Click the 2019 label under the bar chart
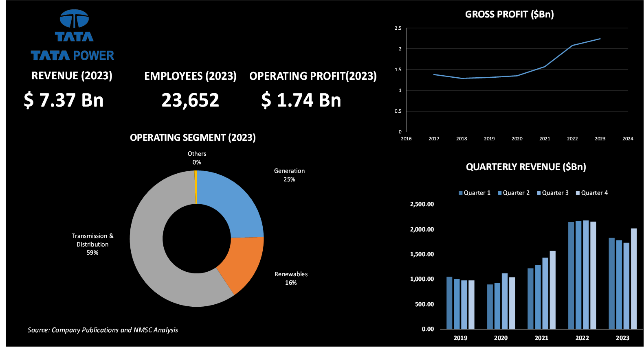This screenshot has height=347, width=644. 460,338
